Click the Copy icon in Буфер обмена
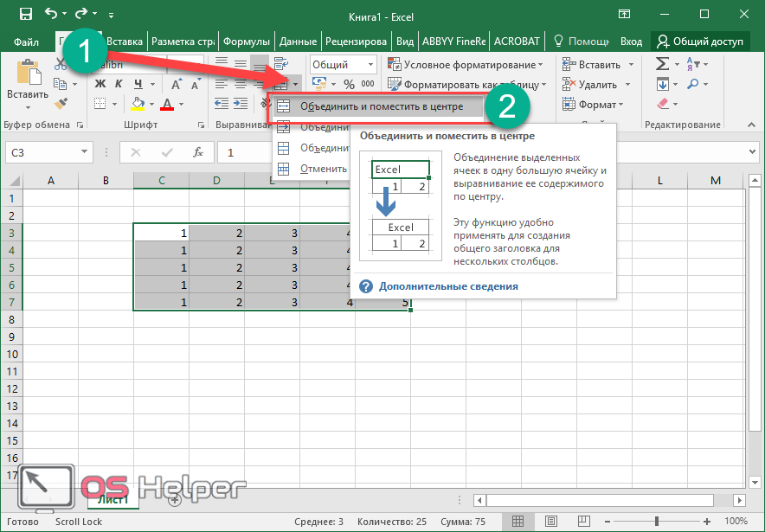Image resolution: width=765 pixels, height=532 pixels. click(60, 84)
